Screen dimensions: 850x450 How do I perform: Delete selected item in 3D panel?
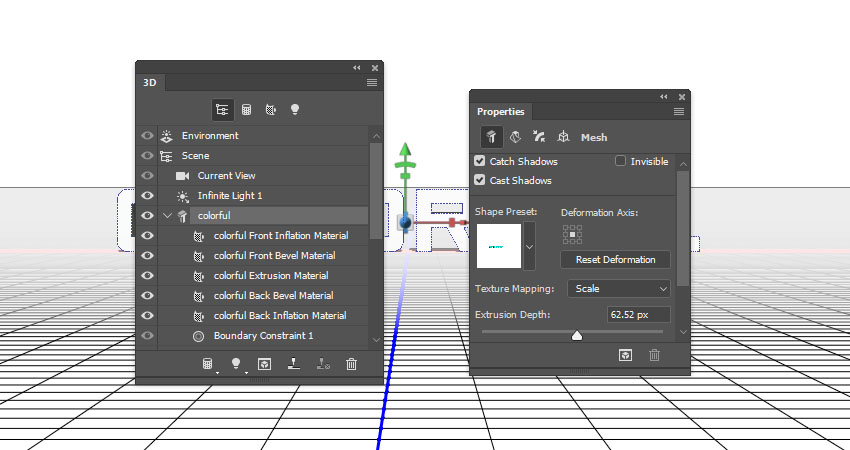(x=351, y=364)
